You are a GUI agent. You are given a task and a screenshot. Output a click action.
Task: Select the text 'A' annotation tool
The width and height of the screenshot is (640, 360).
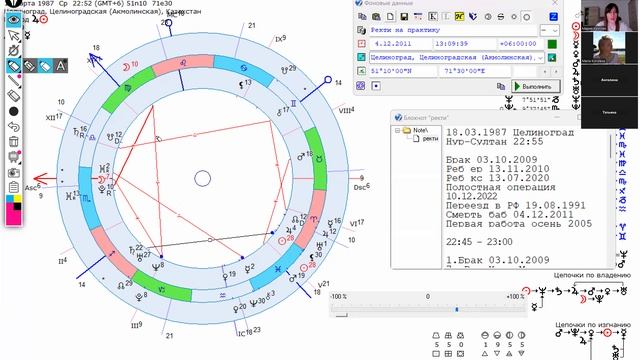pos(60,66)
